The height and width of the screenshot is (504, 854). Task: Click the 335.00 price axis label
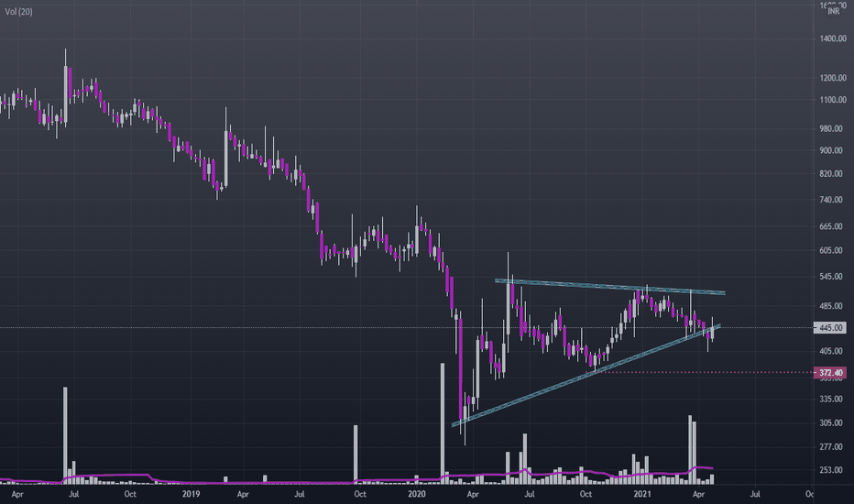[831, 400]
